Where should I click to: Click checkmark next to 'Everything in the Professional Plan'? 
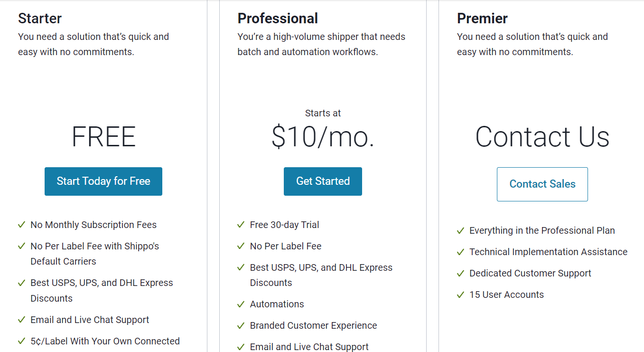[460, 230]
